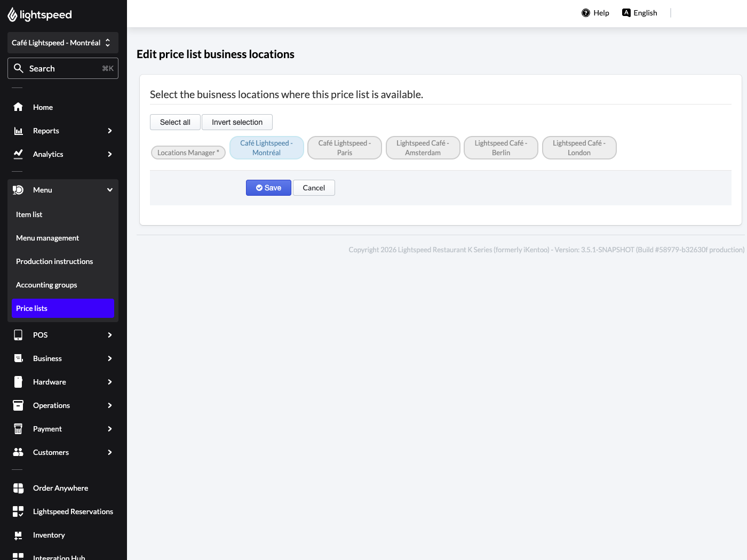Screen dimensions: 747x560
Task: Click the Hardware device icon
Action: (x=18, y=382)
